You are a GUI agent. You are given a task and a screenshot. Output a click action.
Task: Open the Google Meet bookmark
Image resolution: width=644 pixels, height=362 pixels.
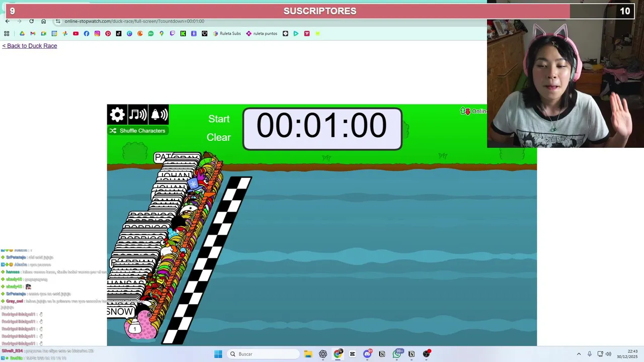pos(44,34)
